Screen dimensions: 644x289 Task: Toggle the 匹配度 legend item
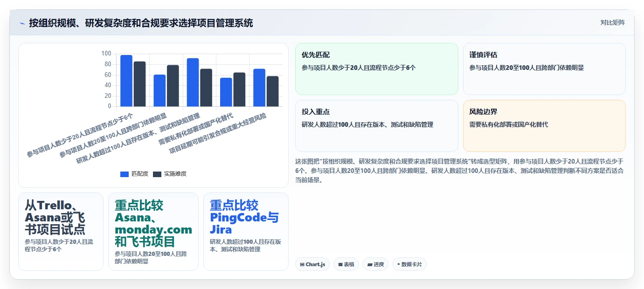pyautogui.click(x=134, y=174)
